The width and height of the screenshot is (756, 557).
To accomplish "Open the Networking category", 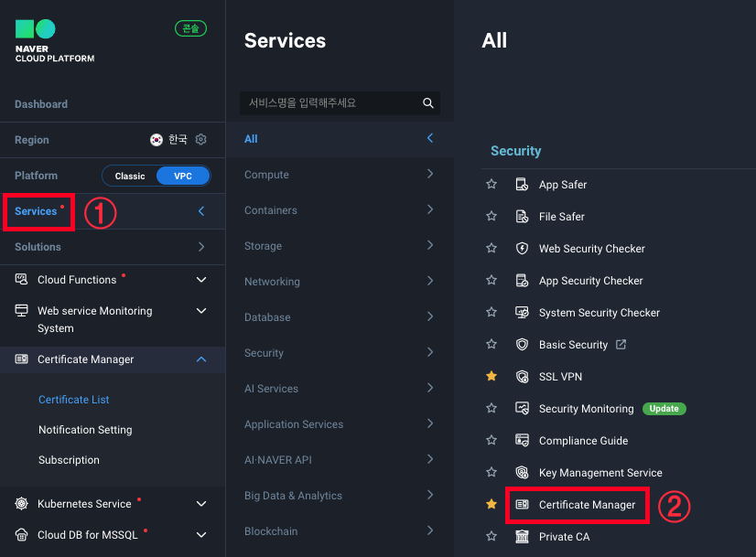I will 340,282.
